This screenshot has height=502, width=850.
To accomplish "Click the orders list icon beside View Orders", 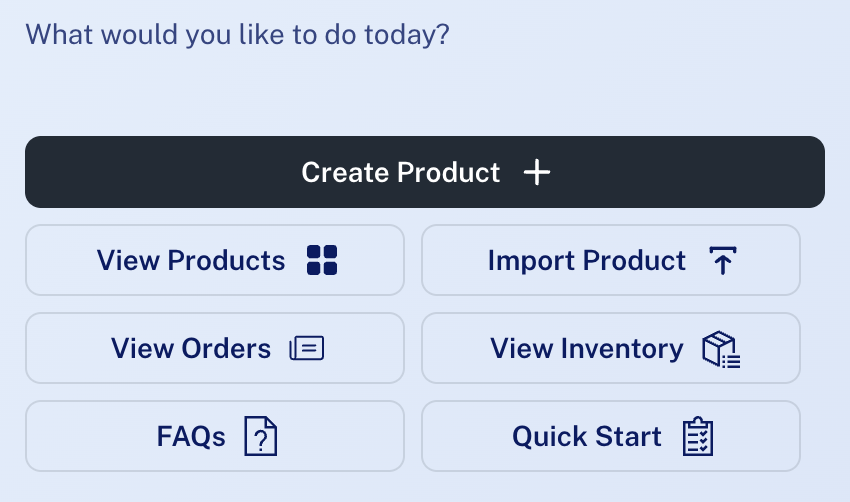I will click(x=307, y=348).
